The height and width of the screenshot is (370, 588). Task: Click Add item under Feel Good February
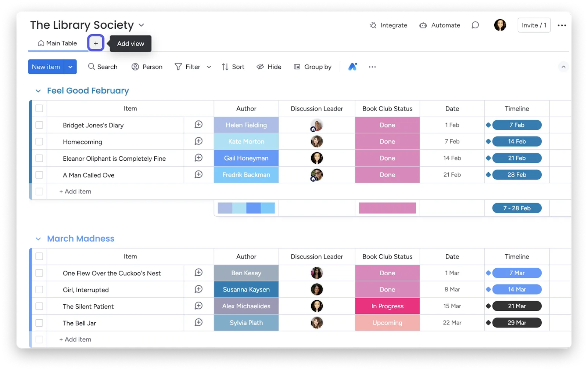(x=75, y=192)
